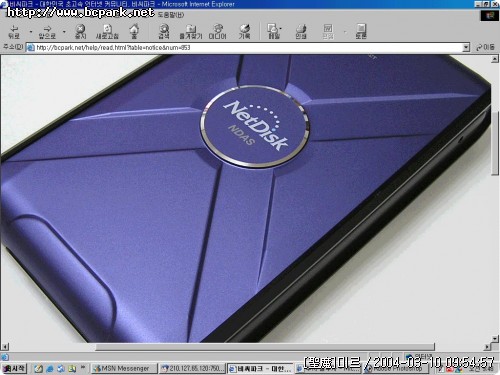This screenshot has width=500, height=375.
Task: Expand the address bar dropdown arrow
Action: [466, 48]
